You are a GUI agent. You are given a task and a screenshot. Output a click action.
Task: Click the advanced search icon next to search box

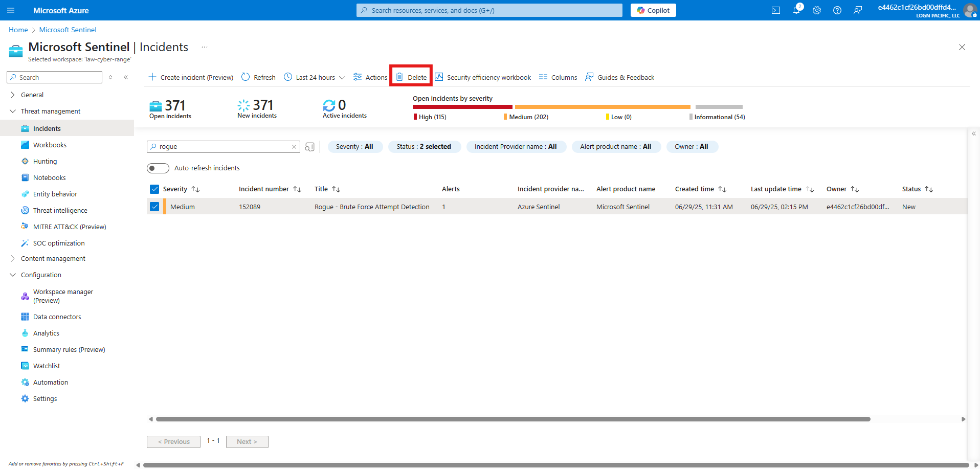309,147
